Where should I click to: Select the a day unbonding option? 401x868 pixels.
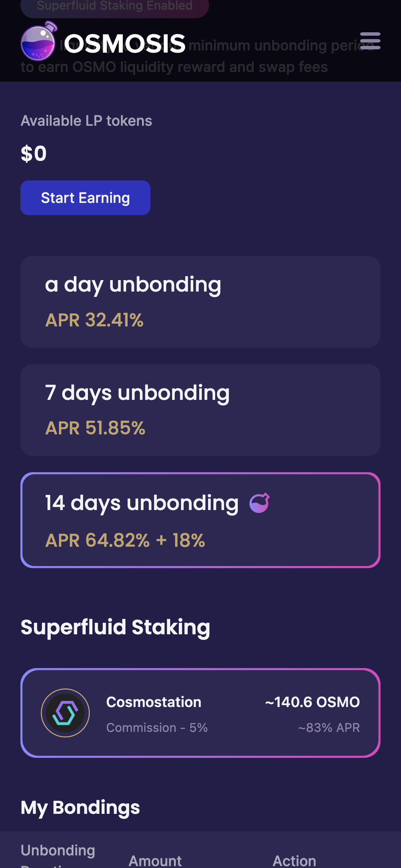200,301
